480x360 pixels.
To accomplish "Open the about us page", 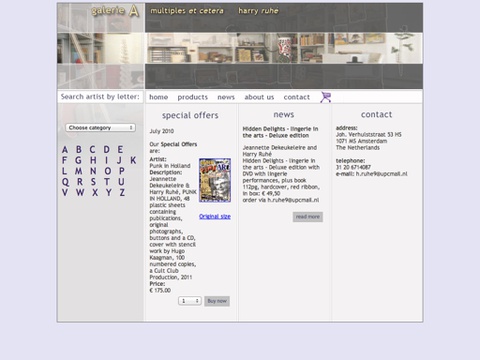I will 259,97.
